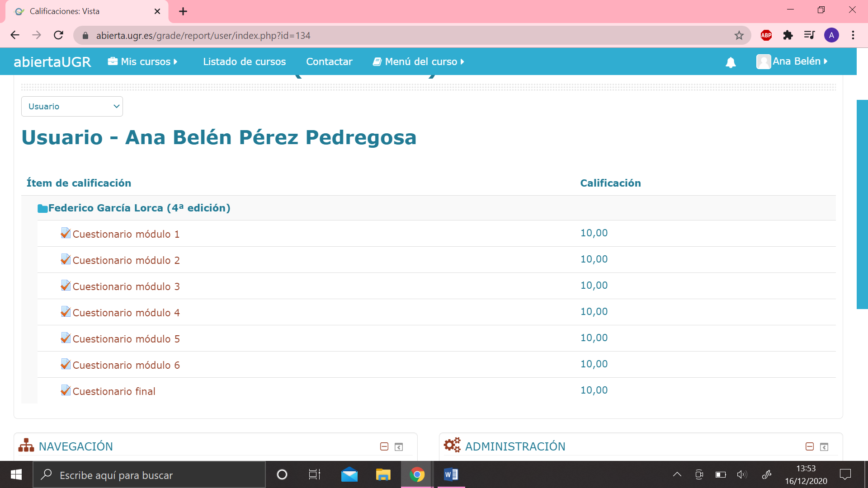The width and height of the screenshot is (868, 488).
Task: Expand the Mis cursos menu
Action: (143, 61)
